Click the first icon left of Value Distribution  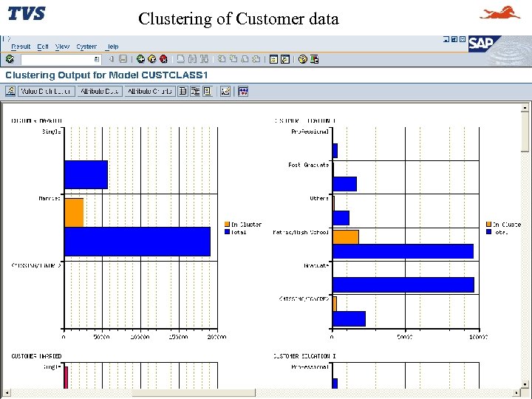[x=10, y=92]
